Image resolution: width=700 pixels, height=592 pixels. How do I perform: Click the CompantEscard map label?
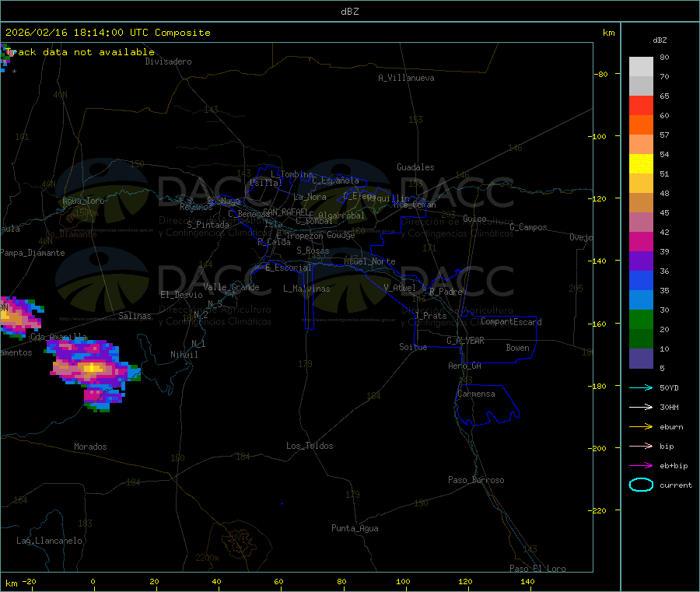point(511,322)
